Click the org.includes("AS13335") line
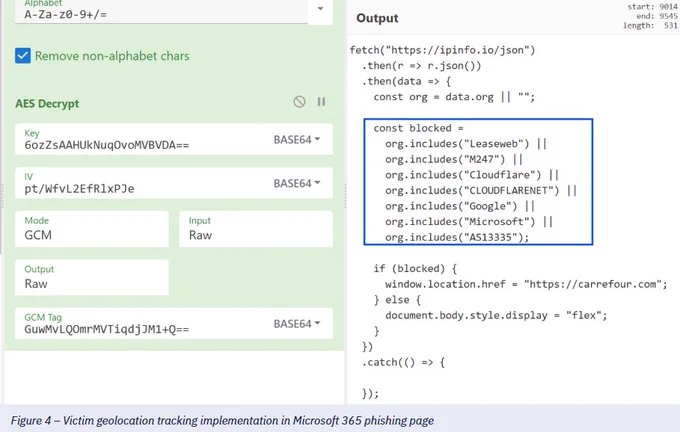 457,238
